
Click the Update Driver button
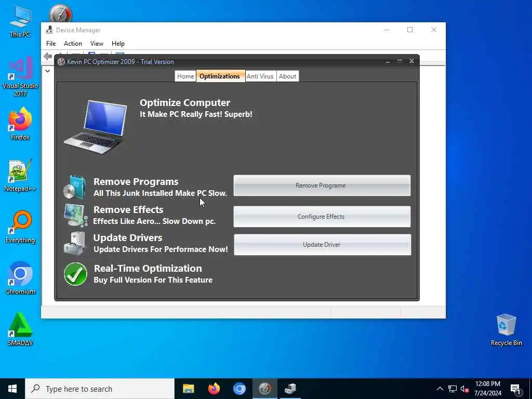tap(322, 245)
